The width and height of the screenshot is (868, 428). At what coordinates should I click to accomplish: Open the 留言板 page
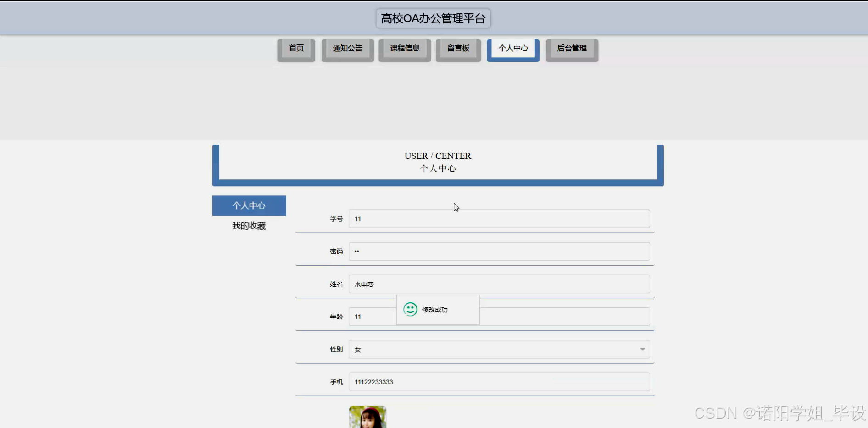[458, 48]
